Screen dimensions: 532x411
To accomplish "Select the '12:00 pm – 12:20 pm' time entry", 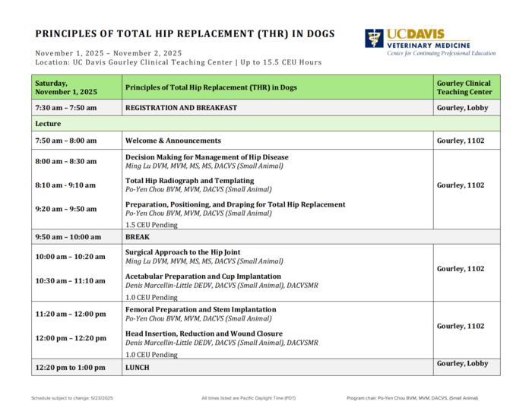I will click(x=71, y=338).
